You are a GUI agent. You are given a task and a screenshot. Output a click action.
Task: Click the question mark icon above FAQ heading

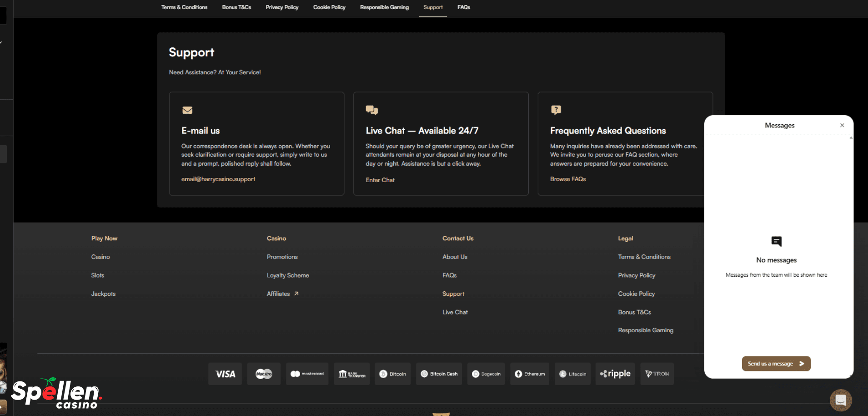click(x=556, y=110)
